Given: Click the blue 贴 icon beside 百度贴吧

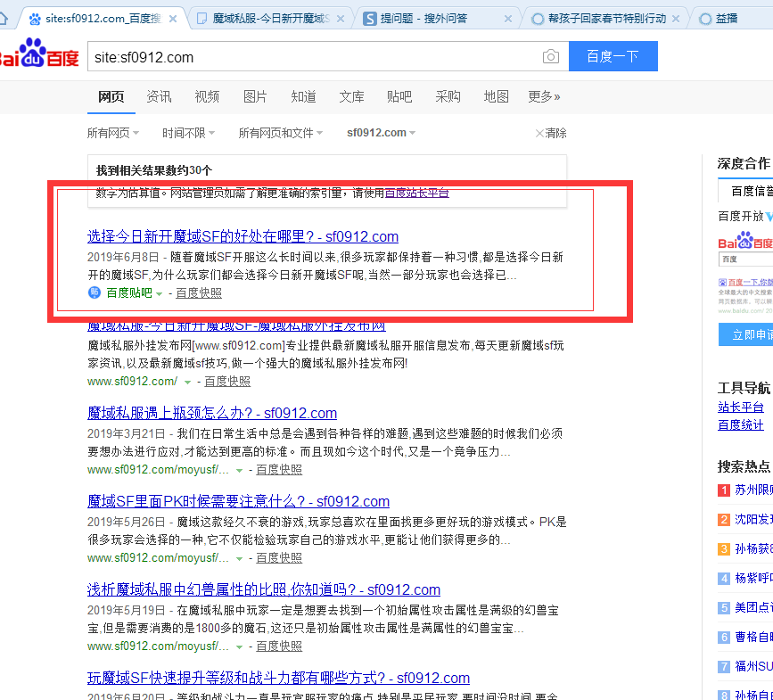Looking at the screenshot, I should point(95,292).
